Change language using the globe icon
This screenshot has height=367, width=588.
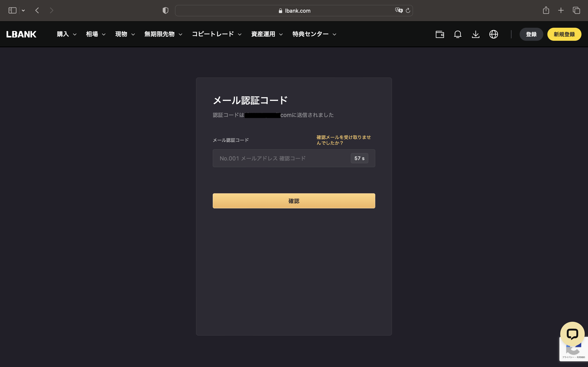494,34
